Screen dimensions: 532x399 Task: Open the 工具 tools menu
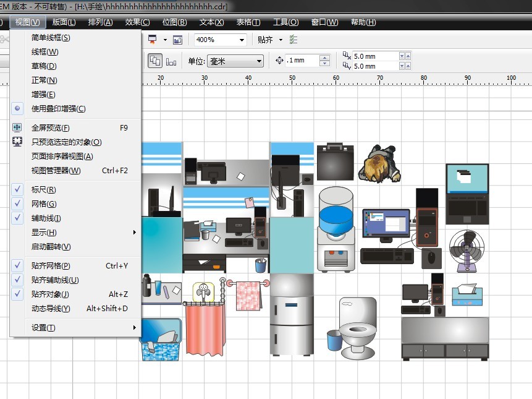coord(285,22)
